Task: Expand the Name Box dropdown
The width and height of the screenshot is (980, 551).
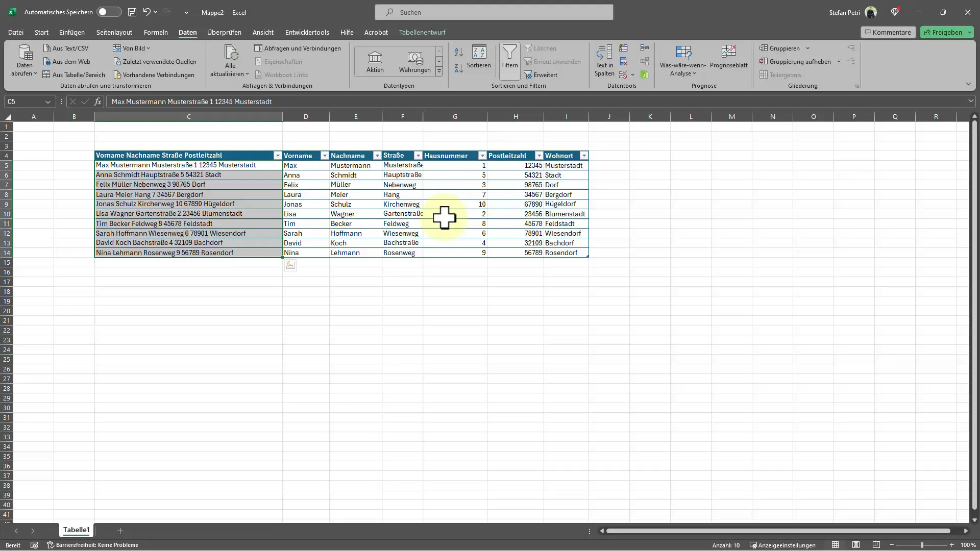Action: pyautogui.click(x=48, y=102)
